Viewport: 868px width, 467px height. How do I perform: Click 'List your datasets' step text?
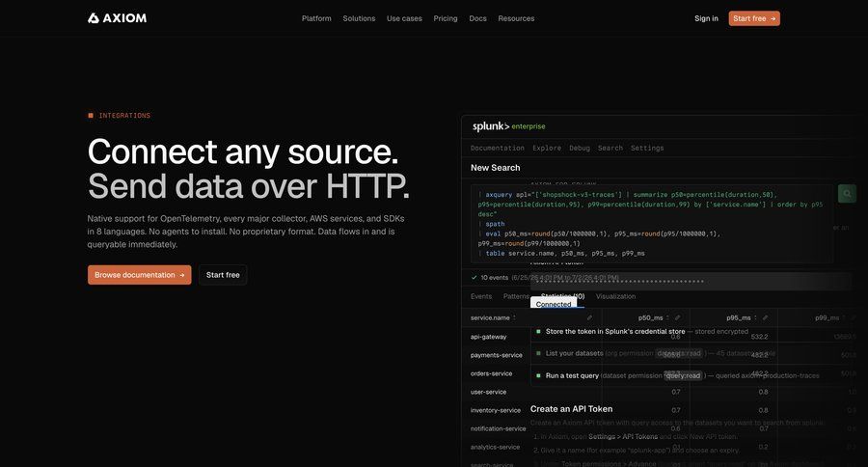[x=575, y=353]
